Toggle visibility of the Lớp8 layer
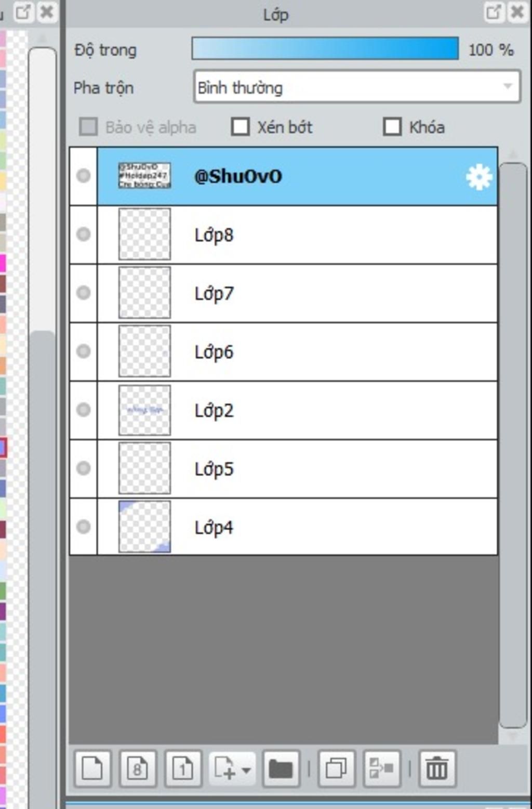532x809 pixels. click(84, 234)
